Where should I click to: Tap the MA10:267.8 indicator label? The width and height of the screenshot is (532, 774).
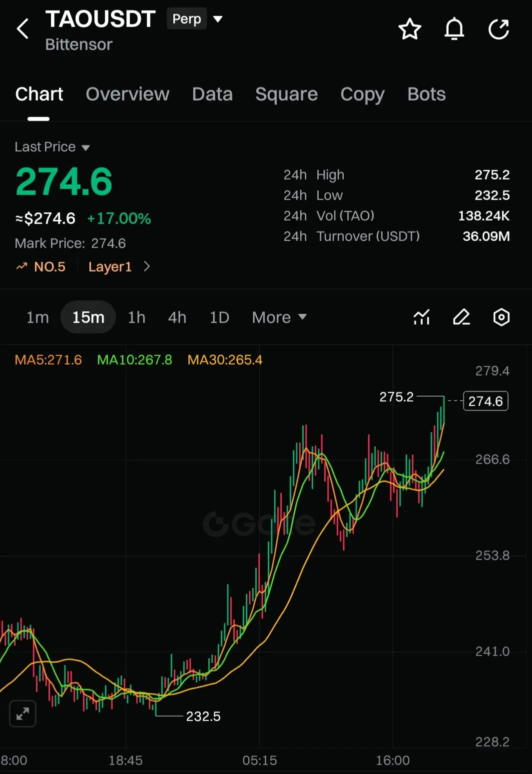pos(134,359)
